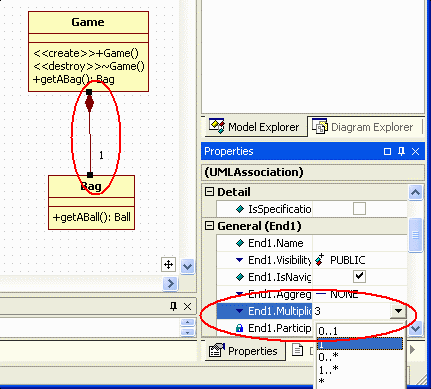Choose 0..* from the multiplicity list
This screenshot has width=431, height=389.
pos(360,357)
